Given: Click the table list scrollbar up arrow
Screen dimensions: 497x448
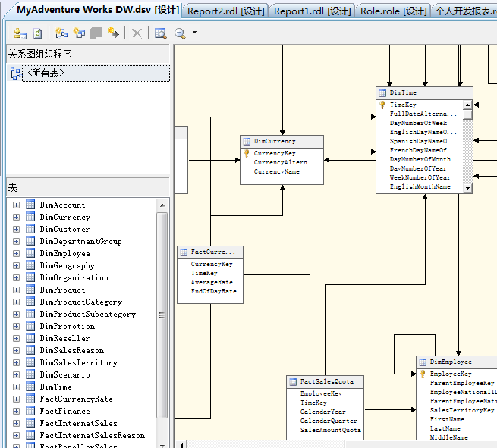Looking at the screenshot, I should [162, 205].
